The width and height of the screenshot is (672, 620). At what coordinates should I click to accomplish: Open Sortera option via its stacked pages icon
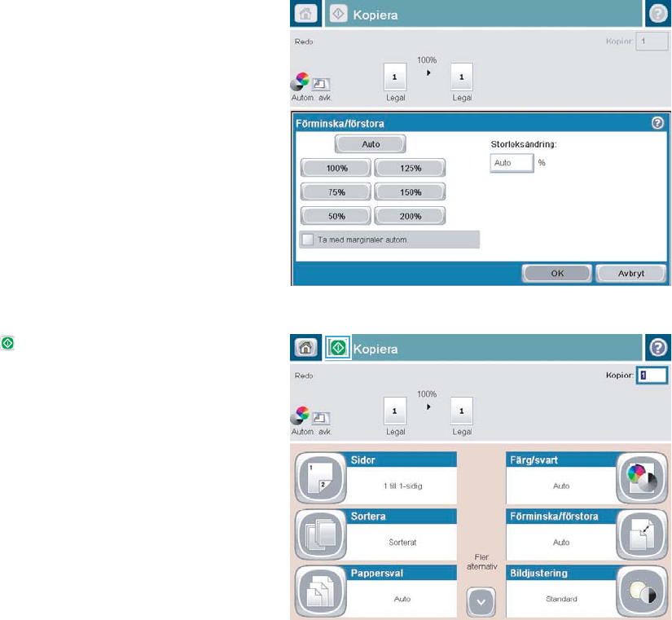pyautogui.click(x=321, y=534)
